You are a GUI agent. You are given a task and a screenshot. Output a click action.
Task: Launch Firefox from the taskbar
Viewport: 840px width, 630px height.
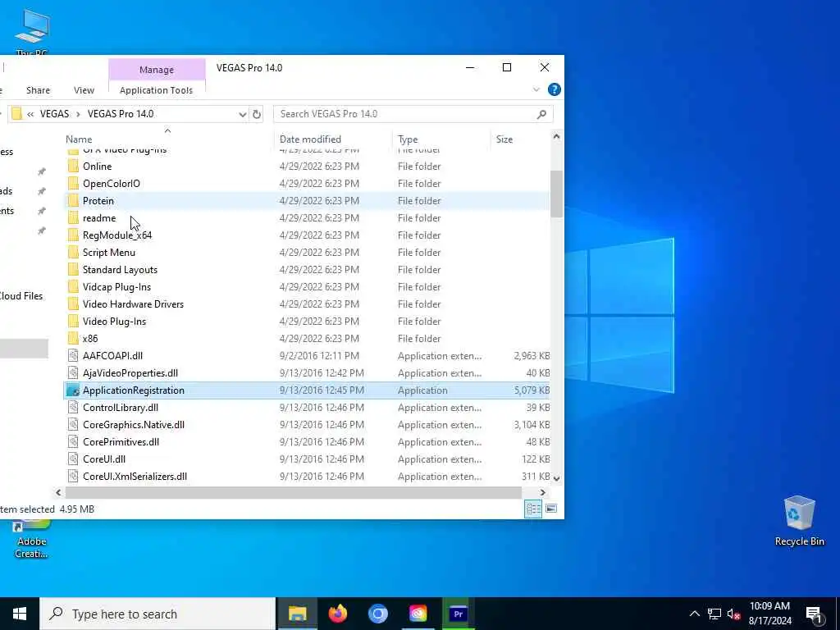click(337, 614)
